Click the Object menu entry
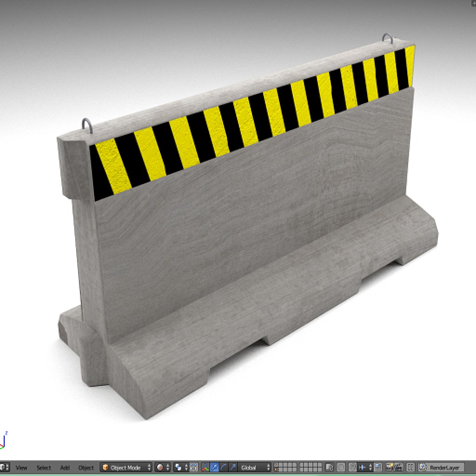Image resolution: width=476 pixels, height=476 pixels. pyautogui.click(x=86, y=468)
